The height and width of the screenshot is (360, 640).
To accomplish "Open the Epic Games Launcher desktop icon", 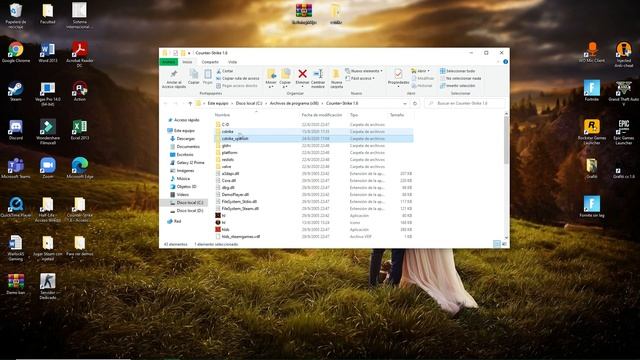I will (624, 132).
